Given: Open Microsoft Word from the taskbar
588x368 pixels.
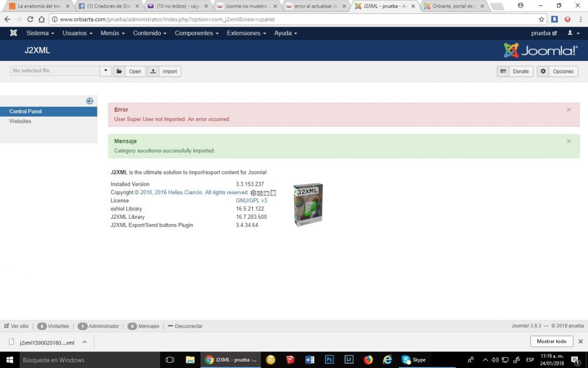Looking at the screenshot, I should (310, 360).
